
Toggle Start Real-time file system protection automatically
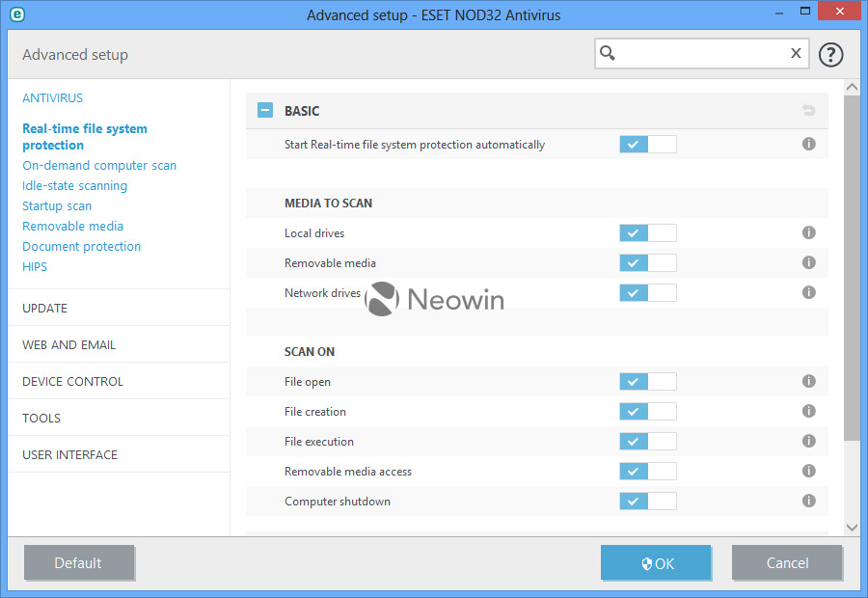tap(648, 145)
